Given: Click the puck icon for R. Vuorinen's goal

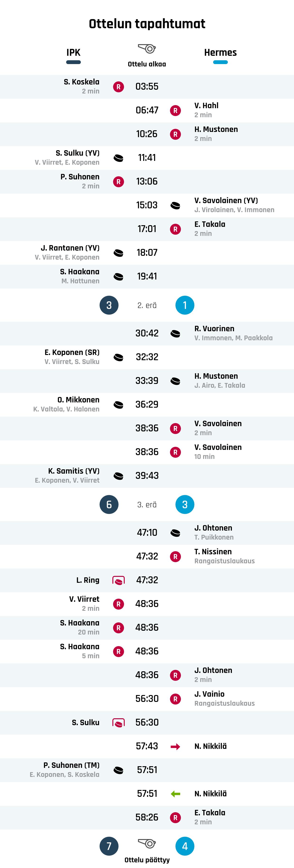Looking at the screenshot, I should pyautogui.click(x=175, y=334).
